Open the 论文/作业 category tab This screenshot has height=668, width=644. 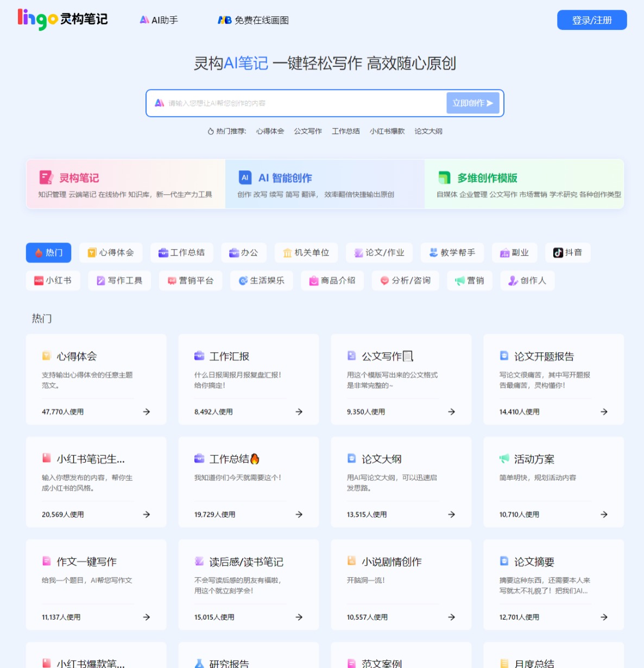click(x=379, y=252)
